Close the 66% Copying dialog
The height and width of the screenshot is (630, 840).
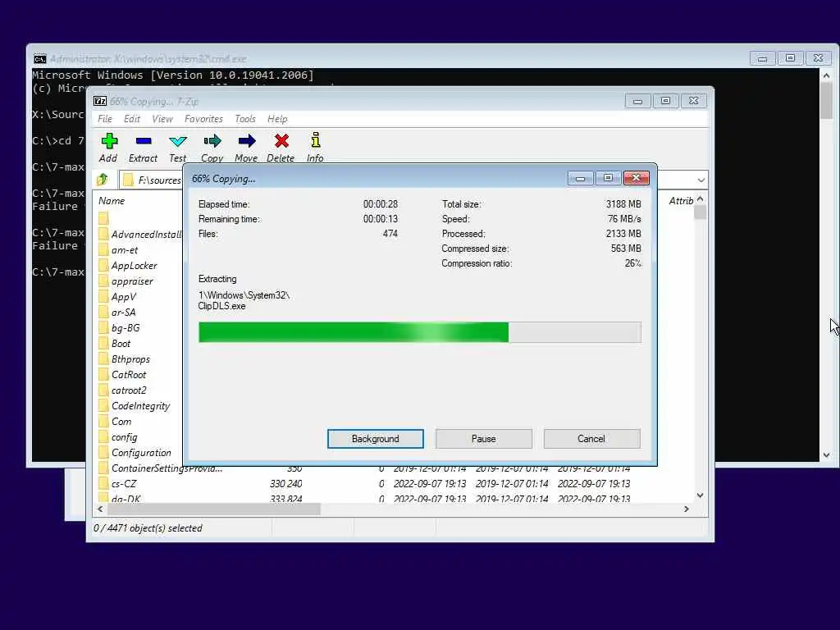637,178
